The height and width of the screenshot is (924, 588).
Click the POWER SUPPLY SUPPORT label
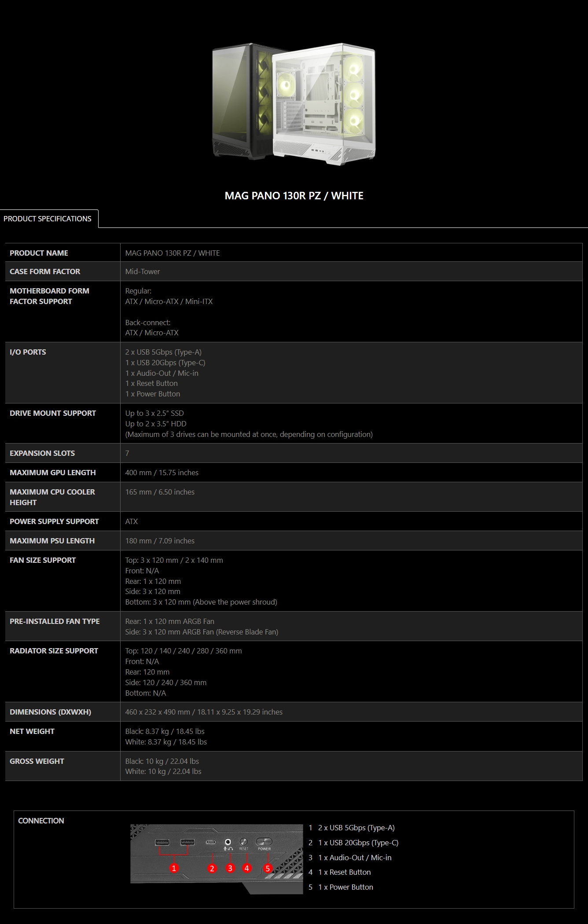click(x=54, y=521)
